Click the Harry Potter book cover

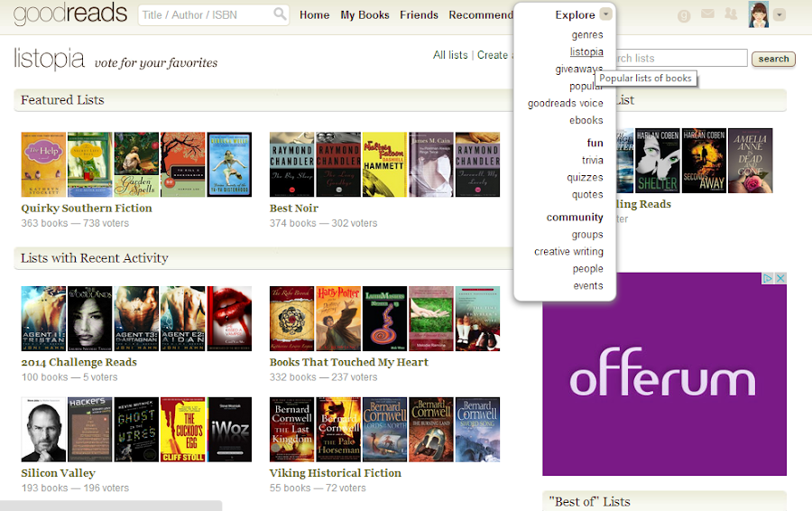coord(338,319)
